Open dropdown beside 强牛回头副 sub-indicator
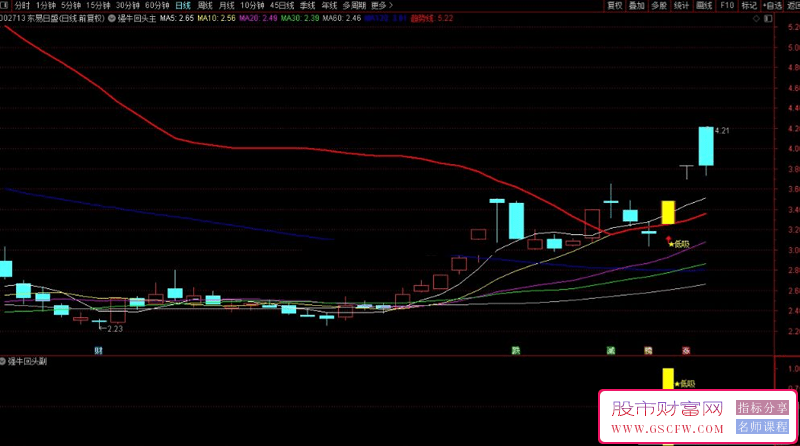The height and width of the screenshot is (446, 800). point(3,361)
